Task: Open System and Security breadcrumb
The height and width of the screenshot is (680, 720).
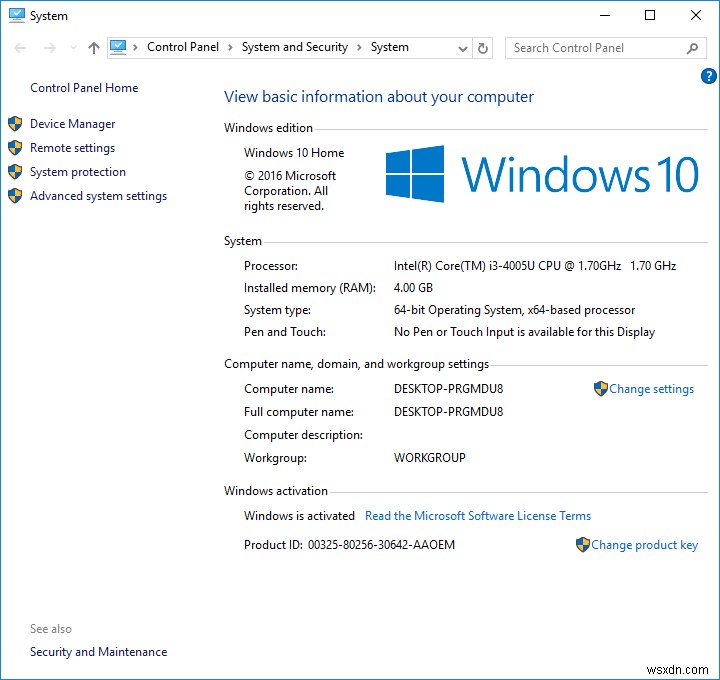Action: point(295,47)
